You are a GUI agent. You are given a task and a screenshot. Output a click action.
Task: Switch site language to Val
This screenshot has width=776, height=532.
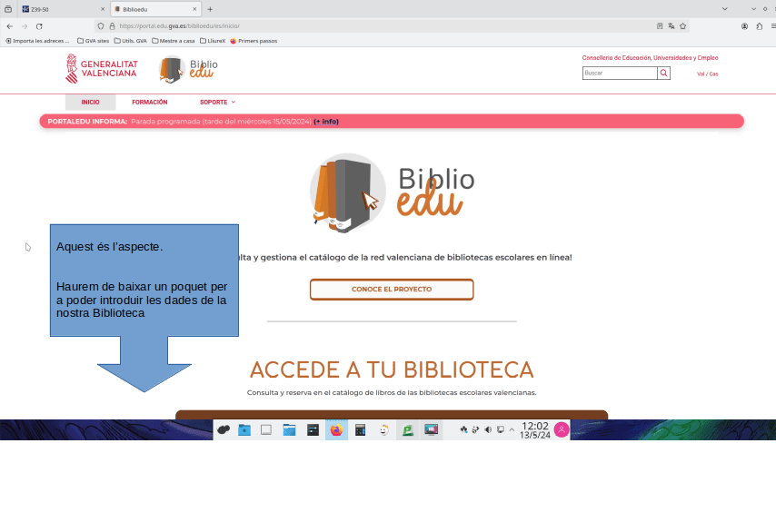[x=701, y=74]
